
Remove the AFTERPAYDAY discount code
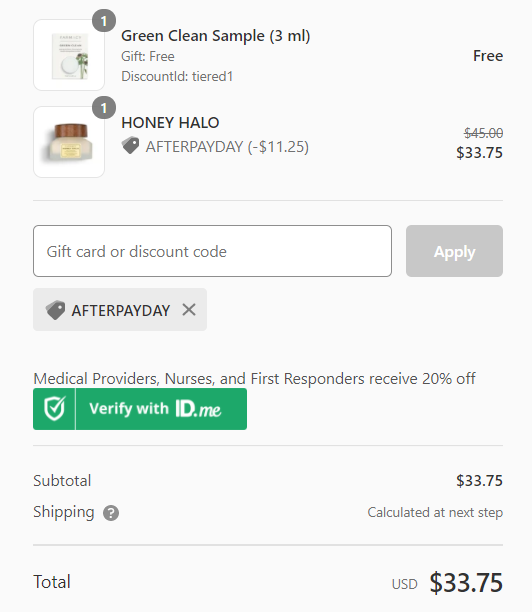point(189,310)
